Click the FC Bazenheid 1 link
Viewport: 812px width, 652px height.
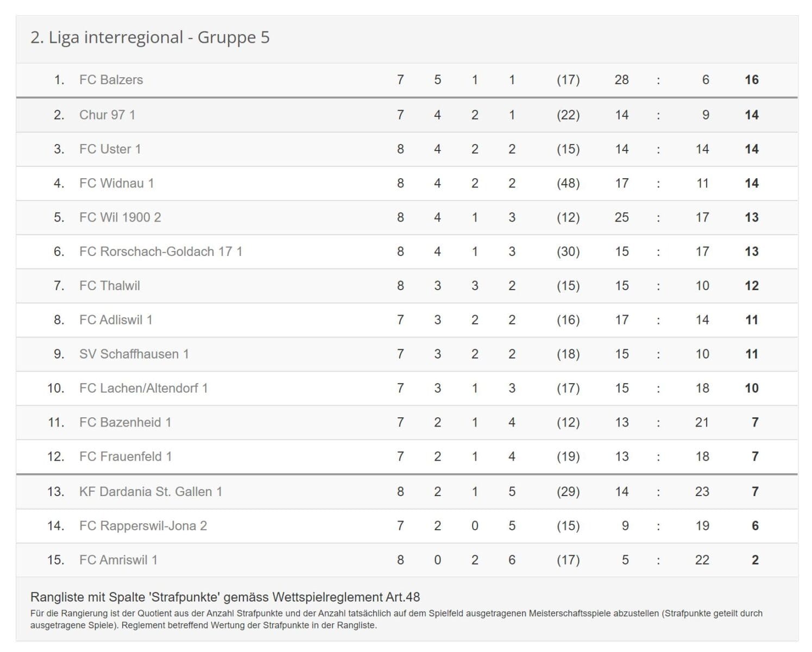point(125,423)
